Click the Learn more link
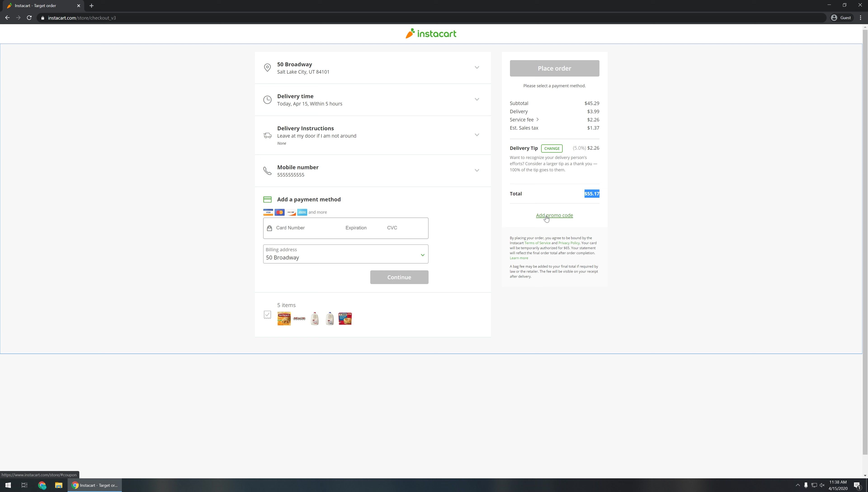868x492 pixels. [519, 258]
